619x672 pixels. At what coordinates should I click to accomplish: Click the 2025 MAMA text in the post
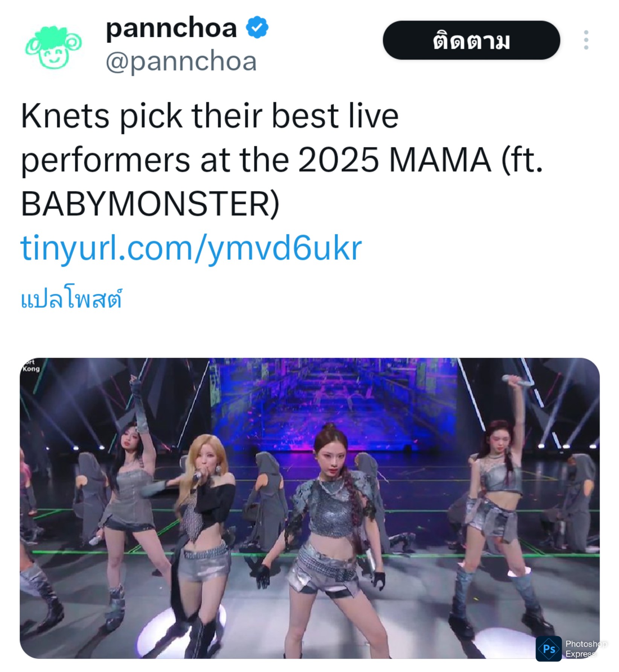pos(395,160)
